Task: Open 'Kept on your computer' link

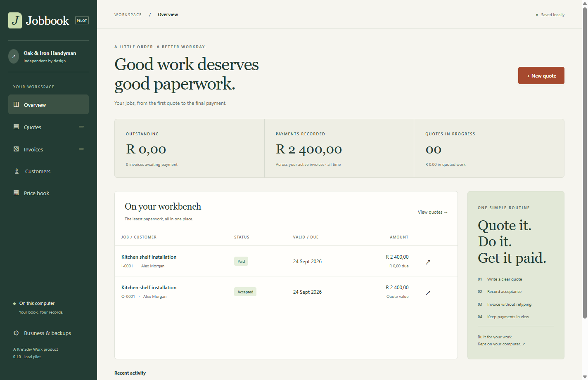Action: (501, 344)
